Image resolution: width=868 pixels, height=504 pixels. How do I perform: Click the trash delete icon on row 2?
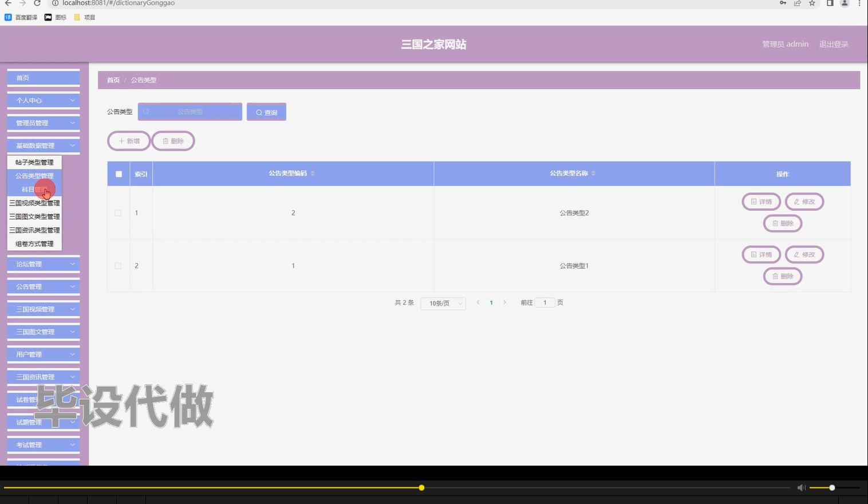[x=775, y=276]
